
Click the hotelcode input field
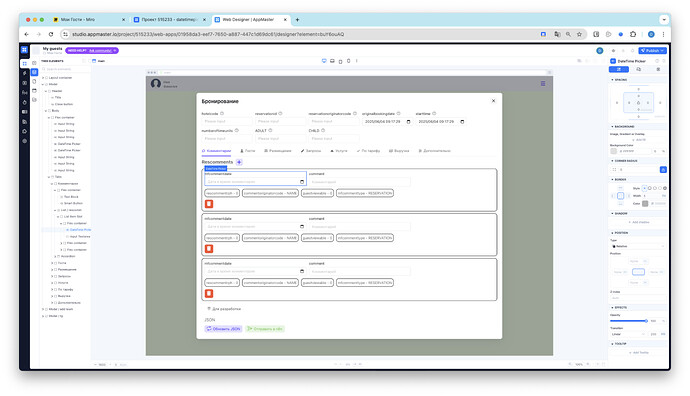[227, 121]
